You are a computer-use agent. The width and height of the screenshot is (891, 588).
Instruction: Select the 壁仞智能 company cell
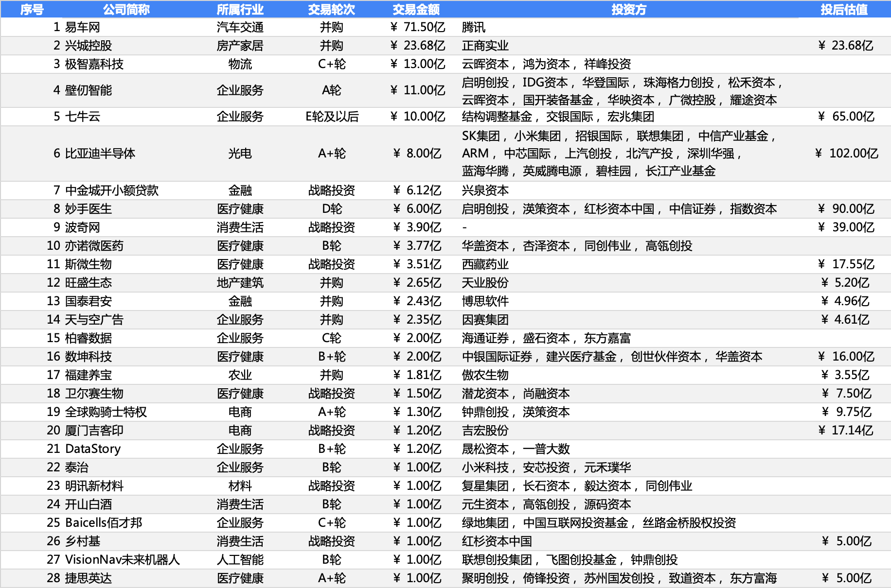point(89,90)
